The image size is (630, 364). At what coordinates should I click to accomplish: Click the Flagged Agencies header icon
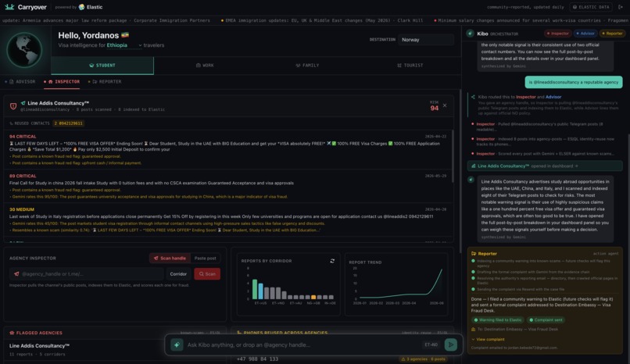[12, 333]
